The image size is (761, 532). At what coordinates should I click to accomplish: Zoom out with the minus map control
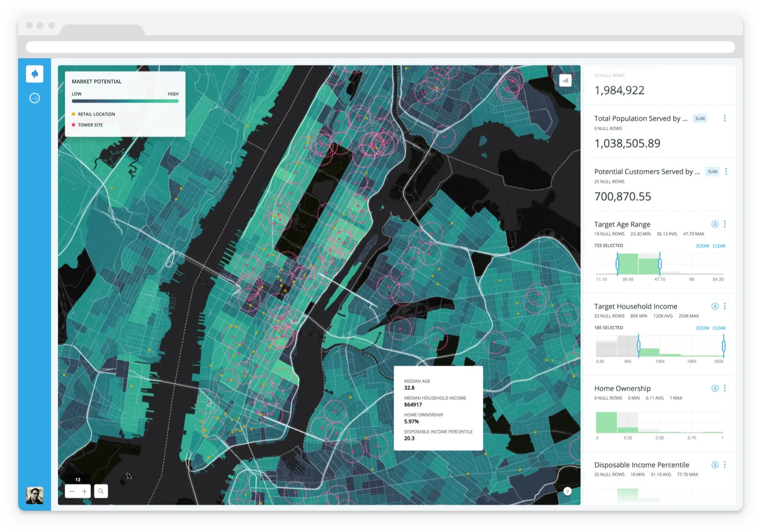click(x=71, y=491)
